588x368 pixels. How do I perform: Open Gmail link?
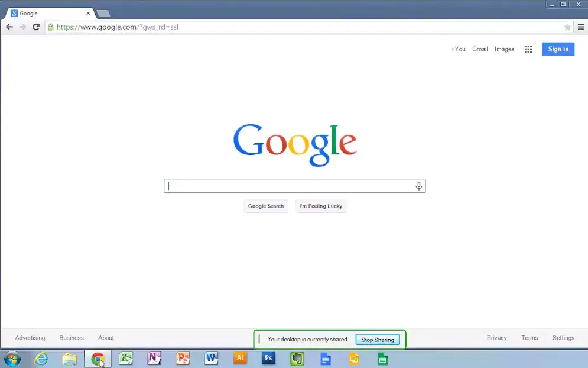(x=480, y=49)
